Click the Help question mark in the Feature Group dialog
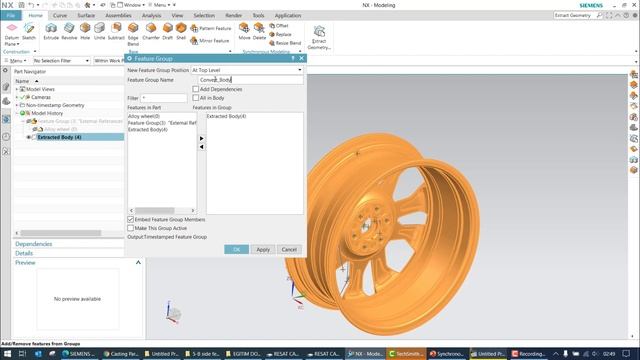This screenshot has height=360, width=640. coord(293,58)
